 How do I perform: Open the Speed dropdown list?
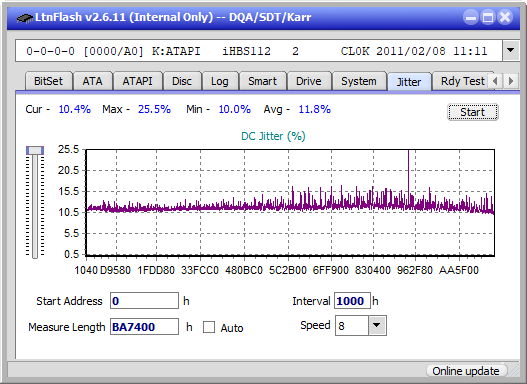click(x=377, y=325)
